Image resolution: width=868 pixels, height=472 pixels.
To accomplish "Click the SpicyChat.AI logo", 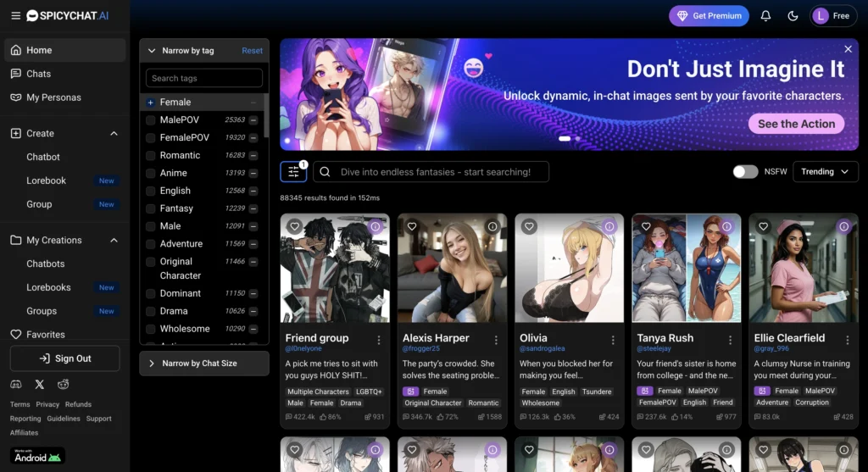I will [x=68, y=15].
